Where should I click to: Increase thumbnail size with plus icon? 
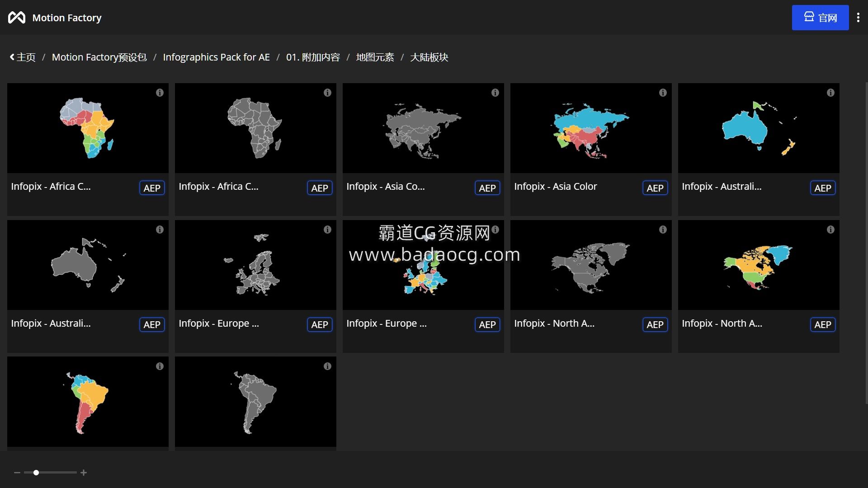(x=84, y=473)
